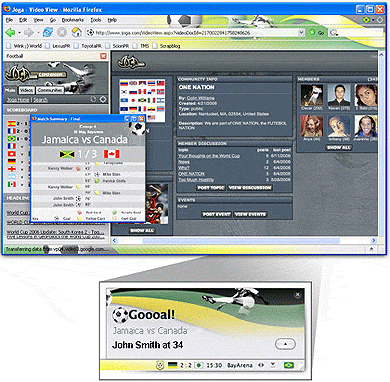390x382 pixels.
Task: Close the Football sidebar panel
Action: click(x=103, y=56)
